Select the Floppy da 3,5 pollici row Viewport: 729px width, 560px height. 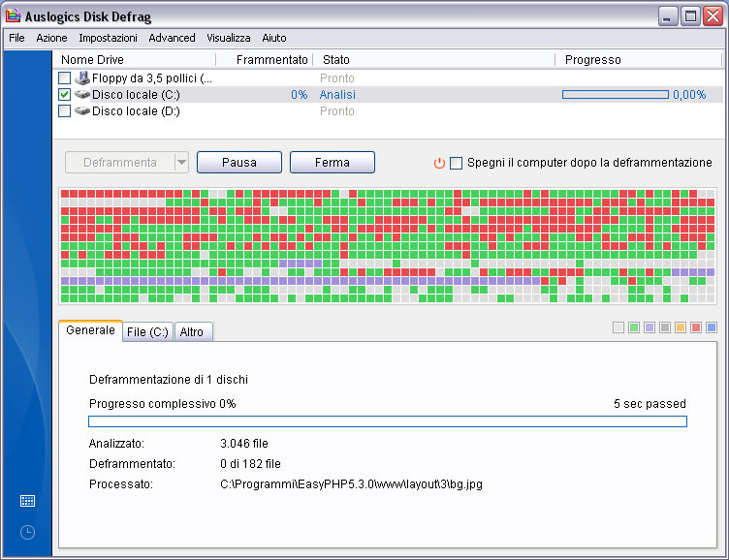coord(389,78)
